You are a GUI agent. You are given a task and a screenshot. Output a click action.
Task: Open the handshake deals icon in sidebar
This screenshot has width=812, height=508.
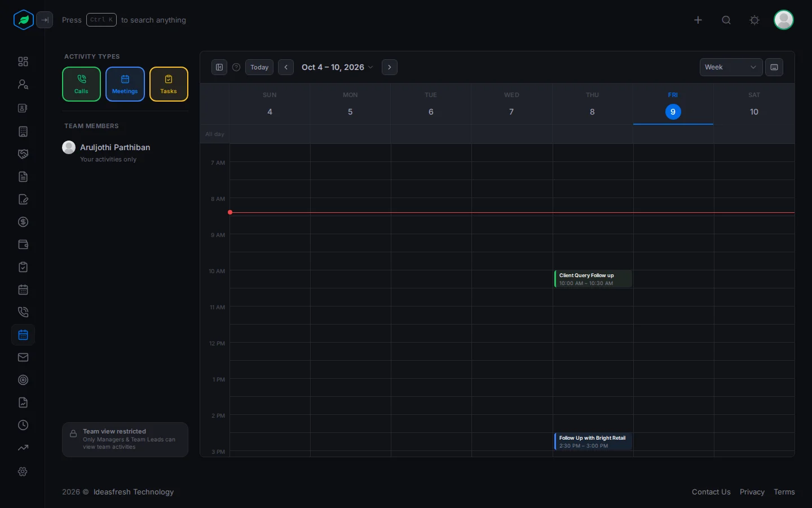(x=23, y=154)
